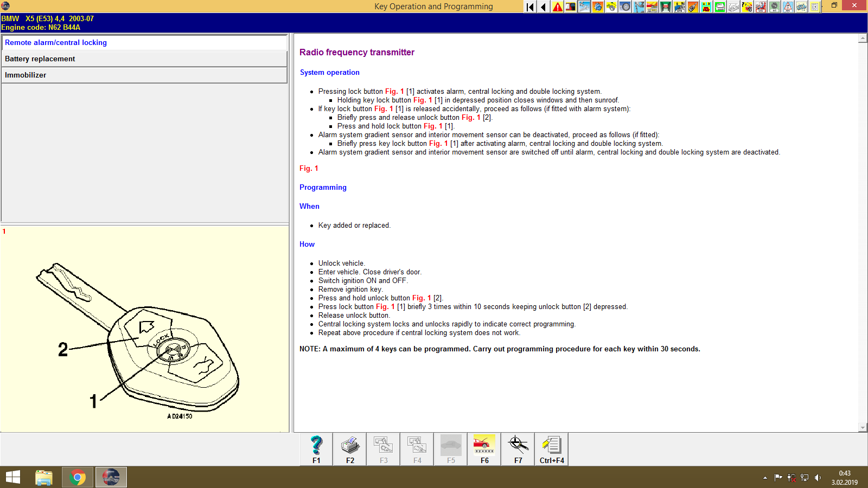Activate the F7 magnifier search tool
868x488 pixels.
(x=518, y=449)
